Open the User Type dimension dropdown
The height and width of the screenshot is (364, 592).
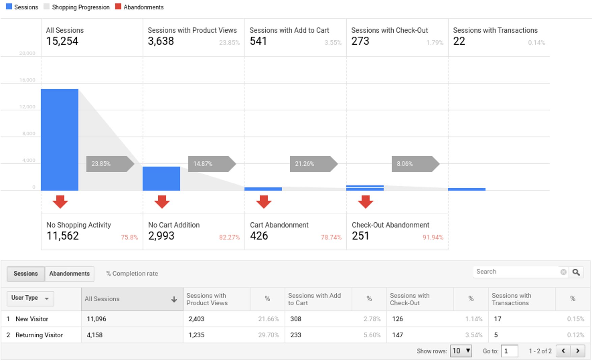pyautogui.click(x=47, y=298)
